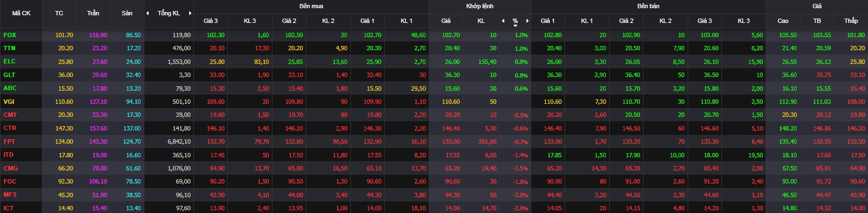Click the left arrow beside Tổng KL
This screenshot has height=213, width=868.
tap(148, 13)
